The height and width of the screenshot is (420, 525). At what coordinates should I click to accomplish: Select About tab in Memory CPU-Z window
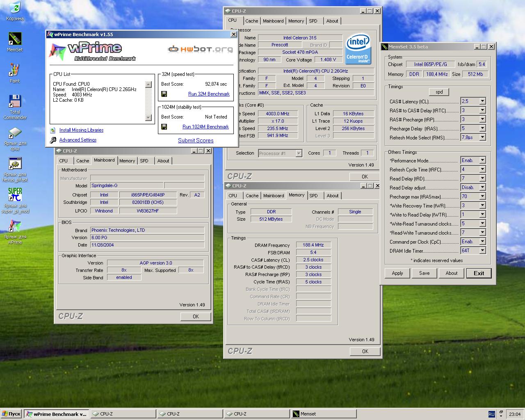[x=333, y=196]
